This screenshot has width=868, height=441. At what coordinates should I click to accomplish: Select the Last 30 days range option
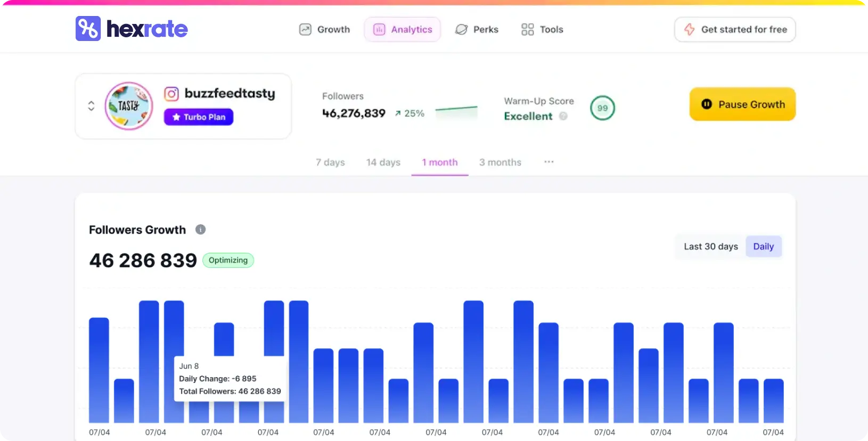click(710, 247)
